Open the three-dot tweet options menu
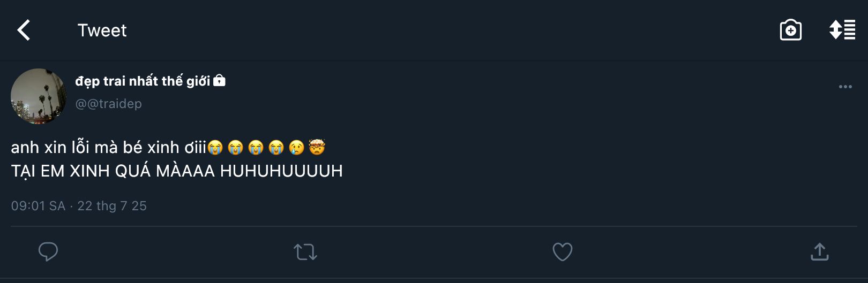The height and width of the screenshot is (283, 868). 845,87
